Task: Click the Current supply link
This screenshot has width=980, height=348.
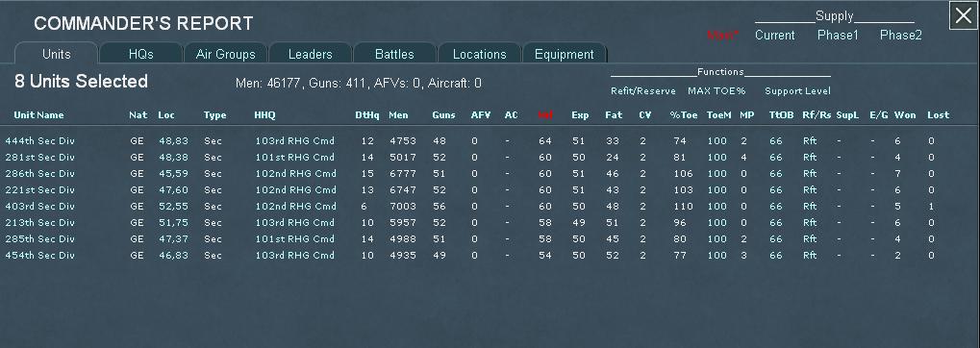Action: coord(775,35)
